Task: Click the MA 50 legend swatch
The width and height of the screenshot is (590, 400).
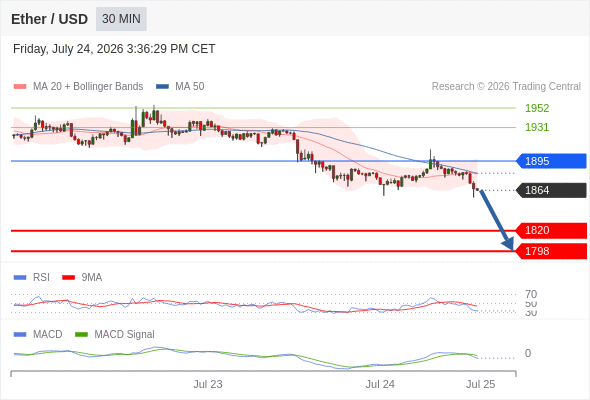Action: (x=162, y=87)
